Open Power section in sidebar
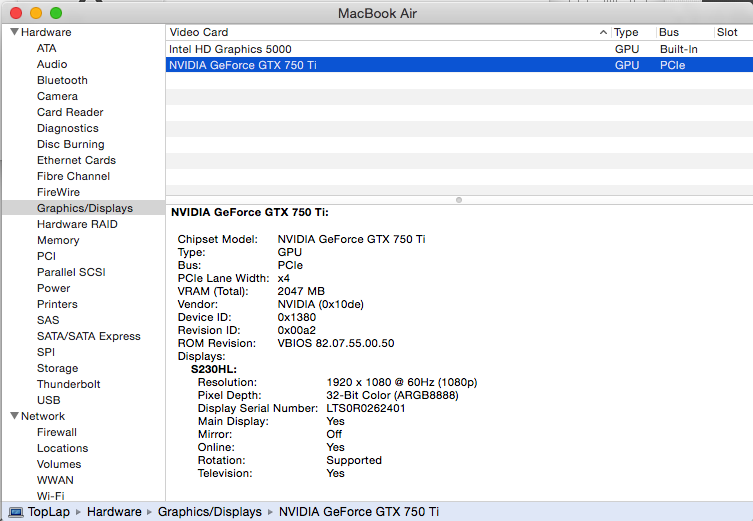The height and width of the screenshot is (521, 753). coord(53,288)
